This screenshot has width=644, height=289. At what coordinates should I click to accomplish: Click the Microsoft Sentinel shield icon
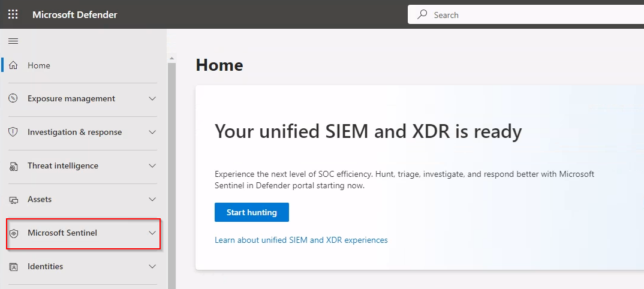14,233
